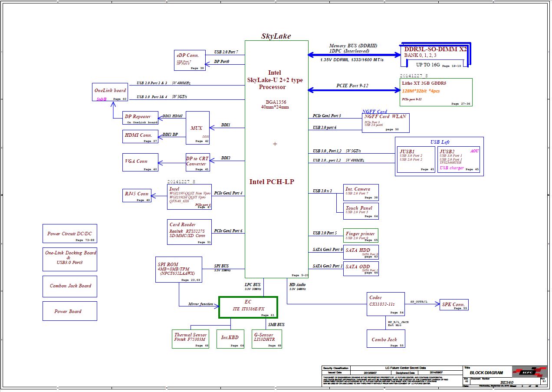Click the "Combon Jack Board" block
552x392 pixels.
pos(69,286)
